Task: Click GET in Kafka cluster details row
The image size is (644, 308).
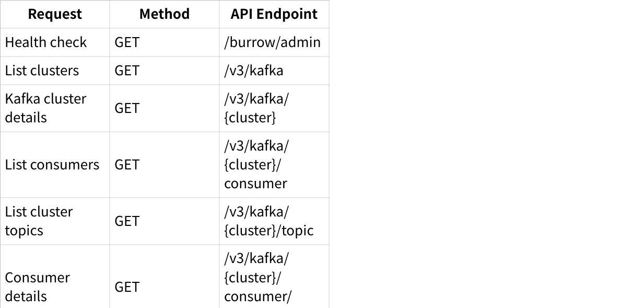Action: click(x=127, y=108)
